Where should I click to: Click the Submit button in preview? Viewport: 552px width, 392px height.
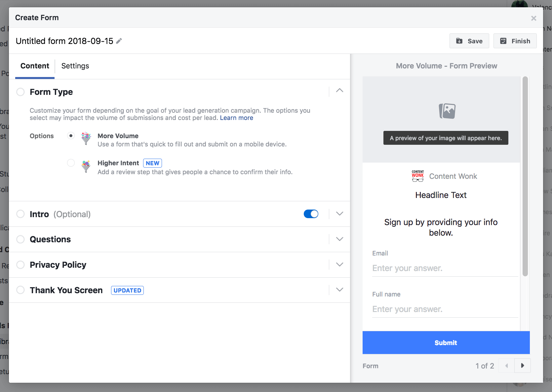(446, 342)
